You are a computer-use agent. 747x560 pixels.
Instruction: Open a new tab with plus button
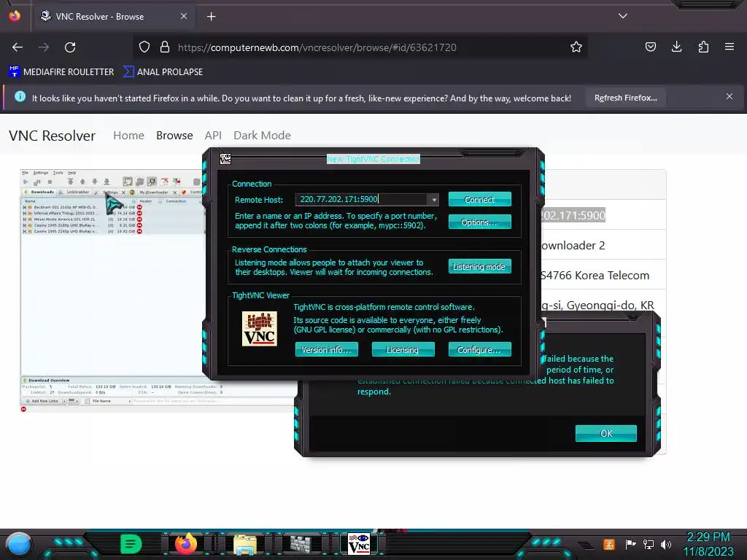tap(211, 17)
